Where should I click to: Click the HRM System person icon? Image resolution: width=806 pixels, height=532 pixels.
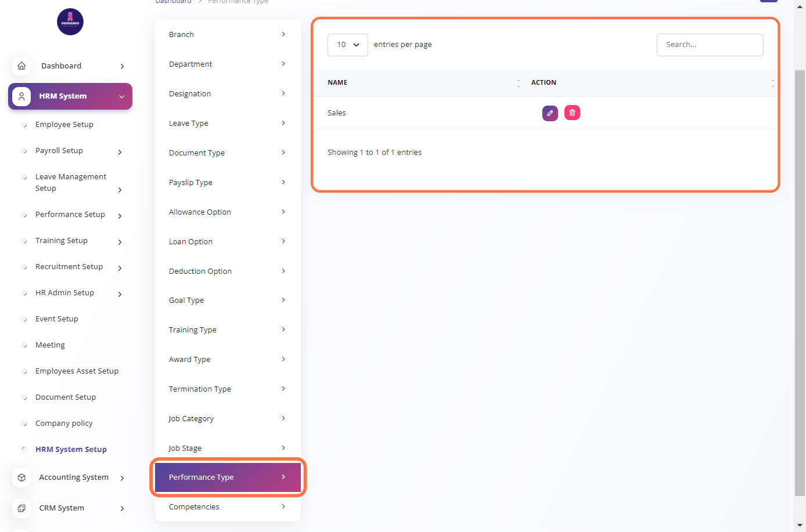[x=21, y=96]
